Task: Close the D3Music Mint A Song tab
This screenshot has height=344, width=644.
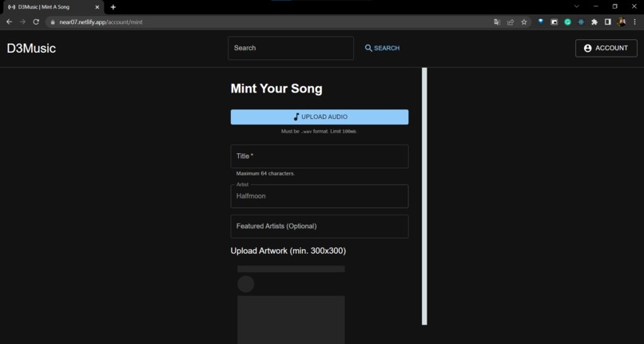Action: click(97, 7)
